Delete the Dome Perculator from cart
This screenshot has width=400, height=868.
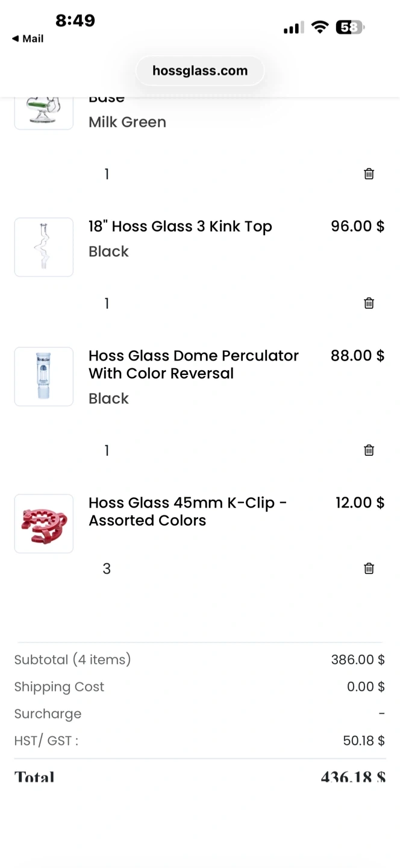(369, 450)
